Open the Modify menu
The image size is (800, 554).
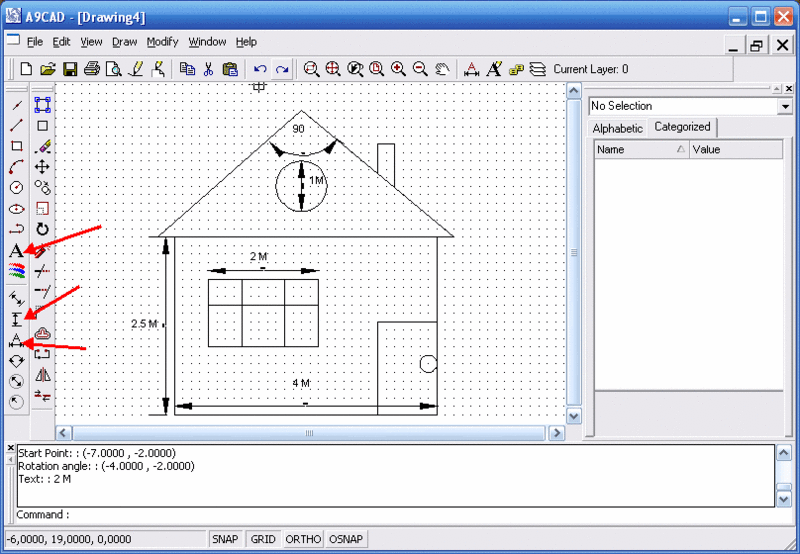click(x=162, y=42)
